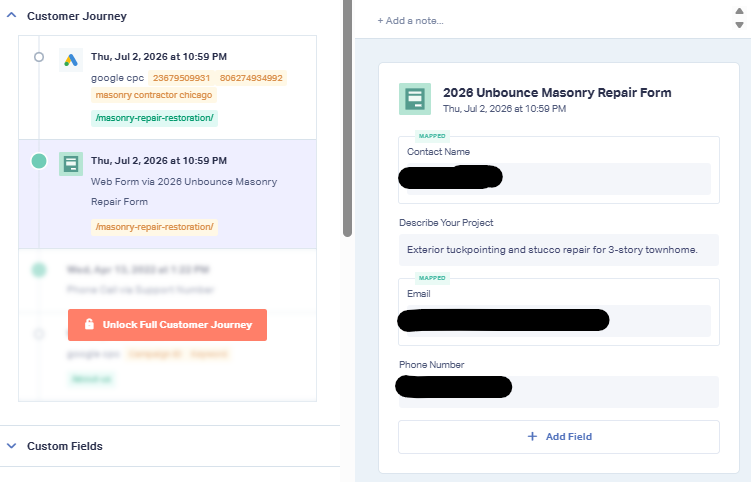Click the Custom Fields heading
The image size is (751, 482).
(x=65, y=446)
